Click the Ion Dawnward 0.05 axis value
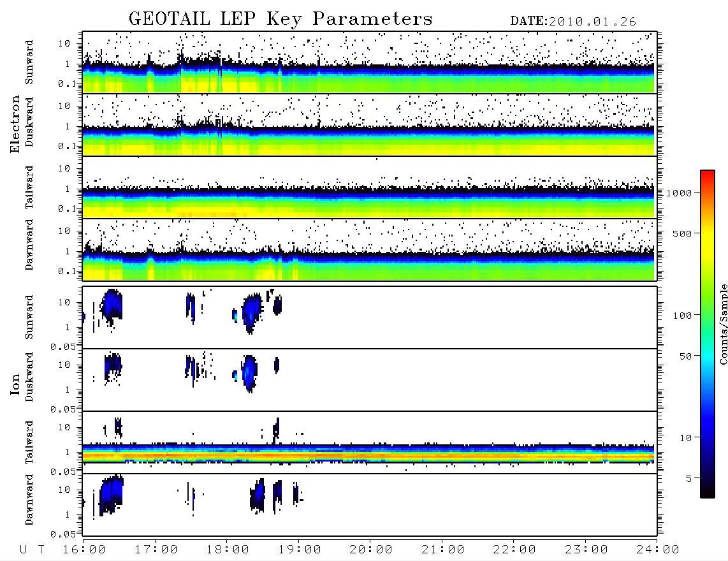 coord(64,534)
